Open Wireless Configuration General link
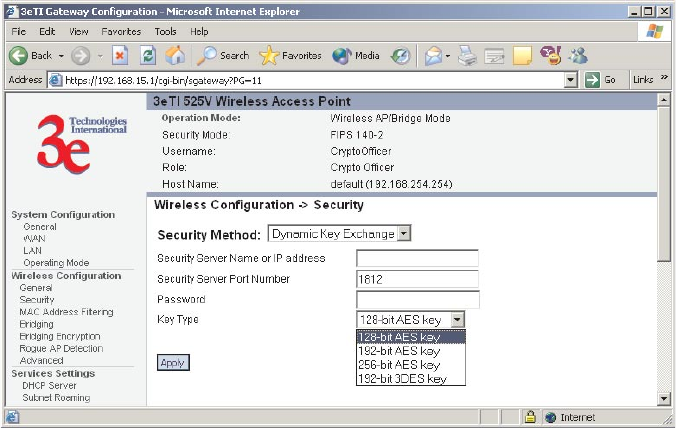 (36, 287)
